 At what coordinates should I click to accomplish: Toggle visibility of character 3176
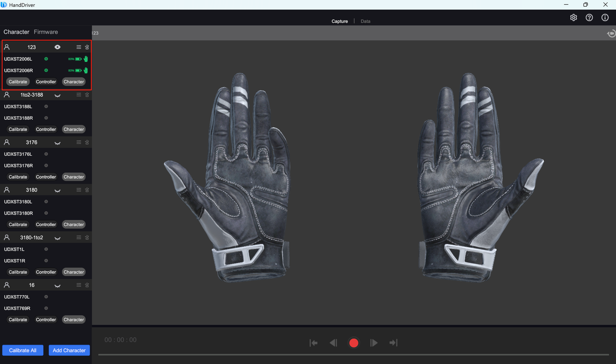[x=57, y=143]
